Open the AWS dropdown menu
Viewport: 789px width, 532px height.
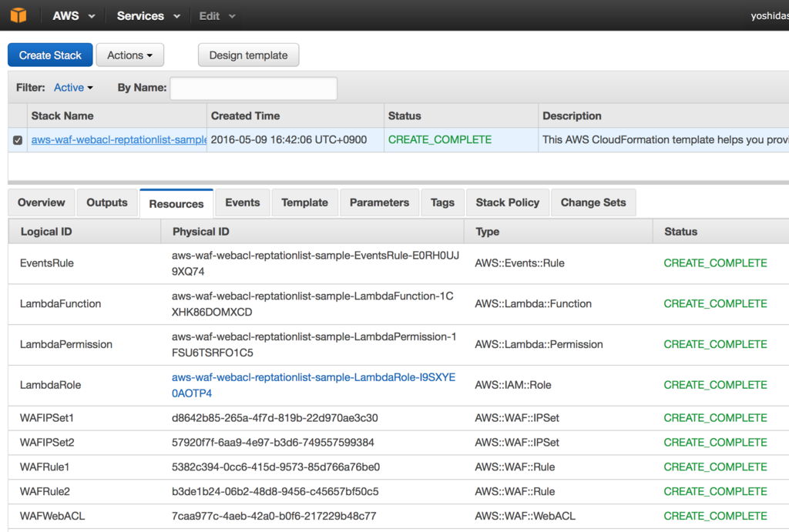tap(73, 16)
